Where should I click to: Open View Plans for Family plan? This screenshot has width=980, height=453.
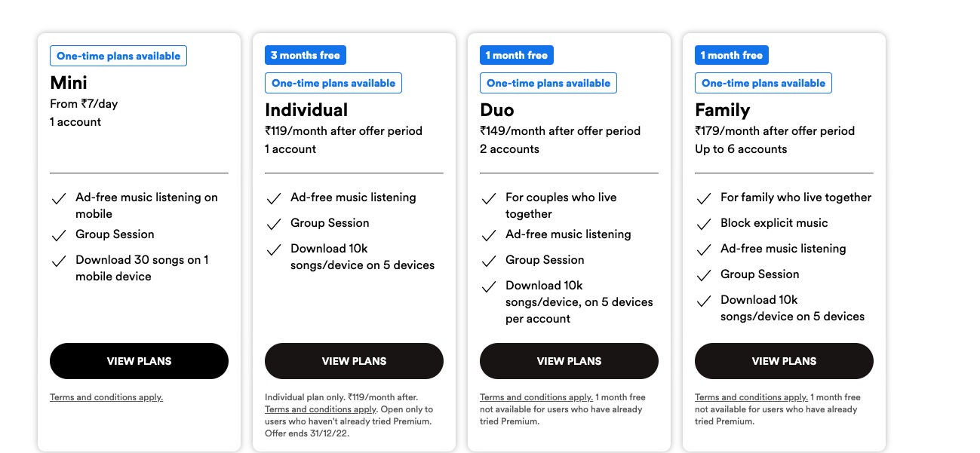click(784, 361)
